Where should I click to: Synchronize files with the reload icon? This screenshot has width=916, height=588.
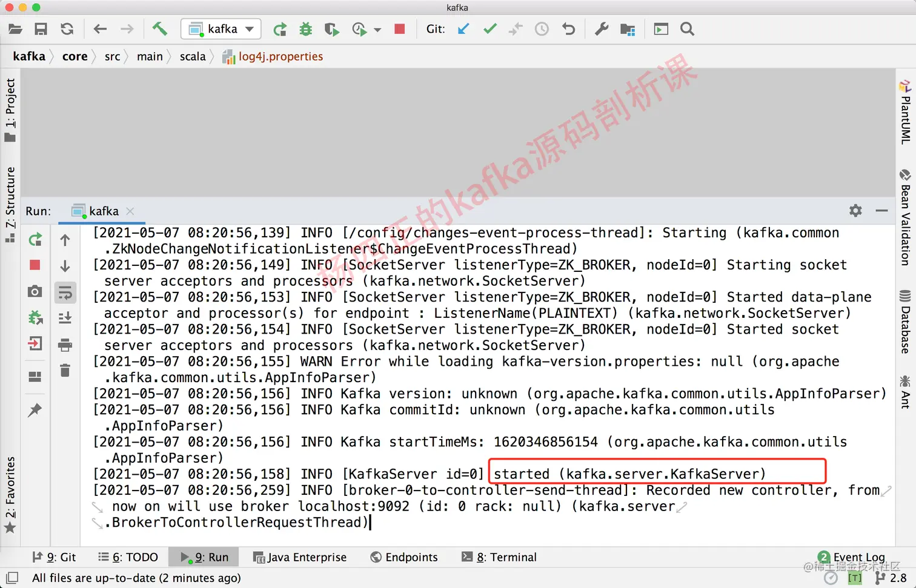[67, 29]
